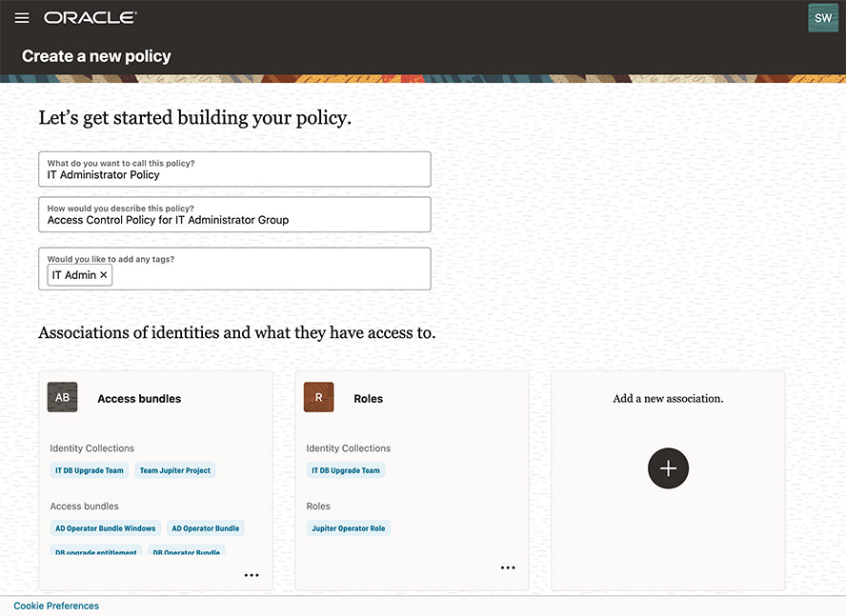
Task: Open Roles card options menu
Action: [508, 567]
